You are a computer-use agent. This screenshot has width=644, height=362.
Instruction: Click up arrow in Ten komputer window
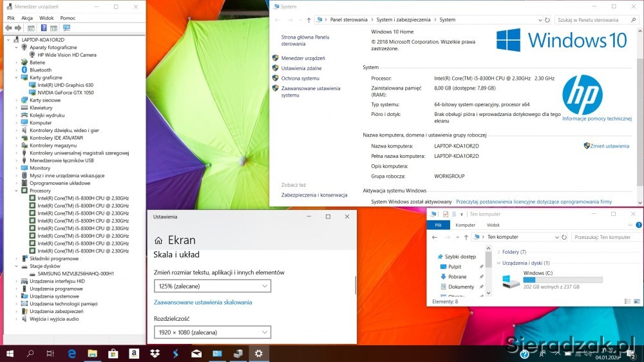click(x=466, y=237)
